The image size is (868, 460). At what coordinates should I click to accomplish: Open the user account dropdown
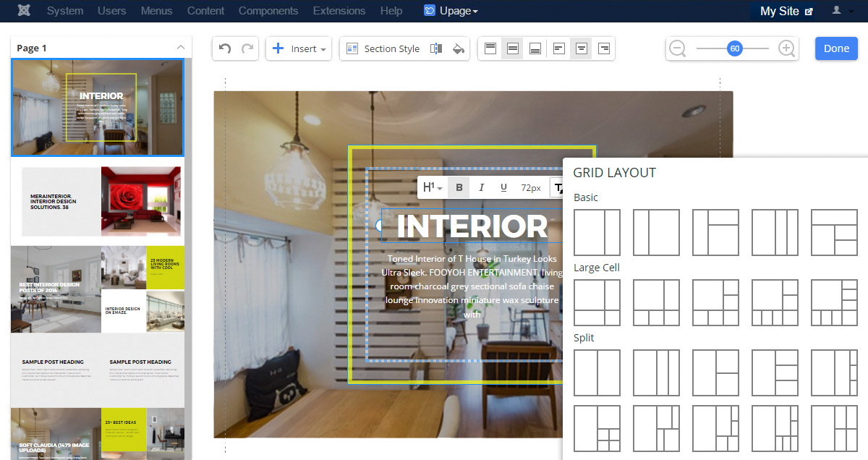click(x=843, y=11)
